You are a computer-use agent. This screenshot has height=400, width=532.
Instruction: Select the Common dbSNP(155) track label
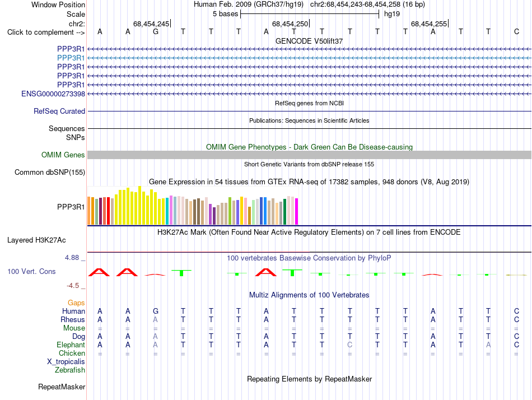click(x=50, y=172)
